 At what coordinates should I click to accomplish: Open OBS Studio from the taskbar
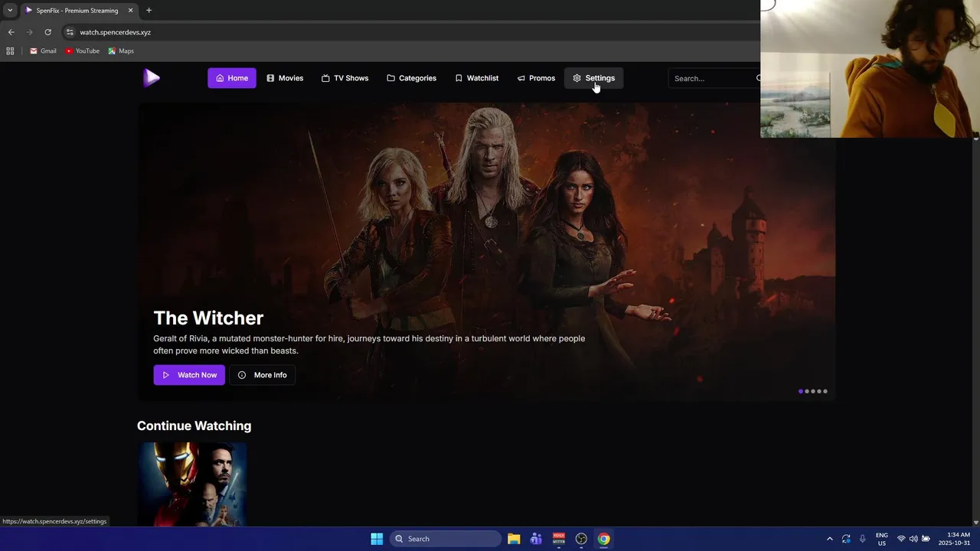[x=581, y=539]
